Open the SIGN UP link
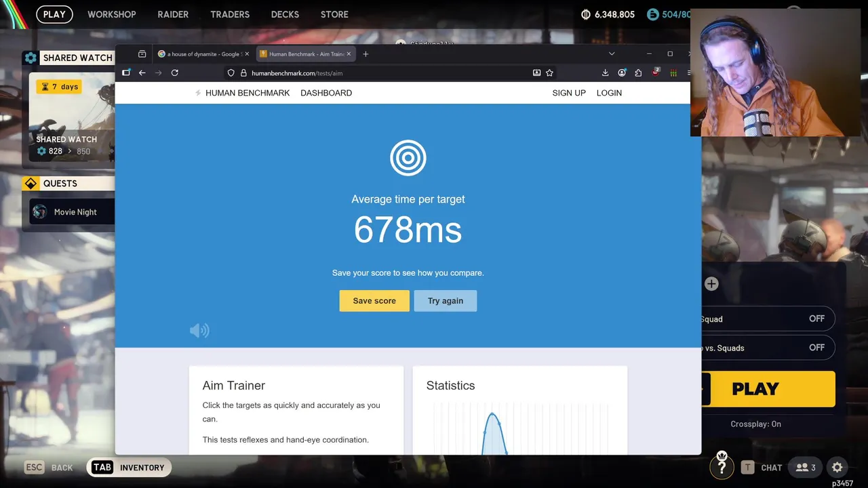 pos(569,93)
